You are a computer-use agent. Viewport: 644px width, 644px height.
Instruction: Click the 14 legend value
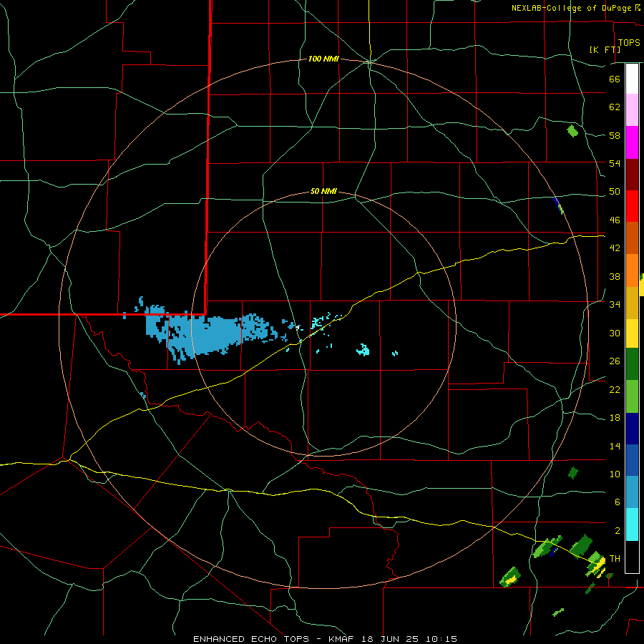click(x=615, y=446)
